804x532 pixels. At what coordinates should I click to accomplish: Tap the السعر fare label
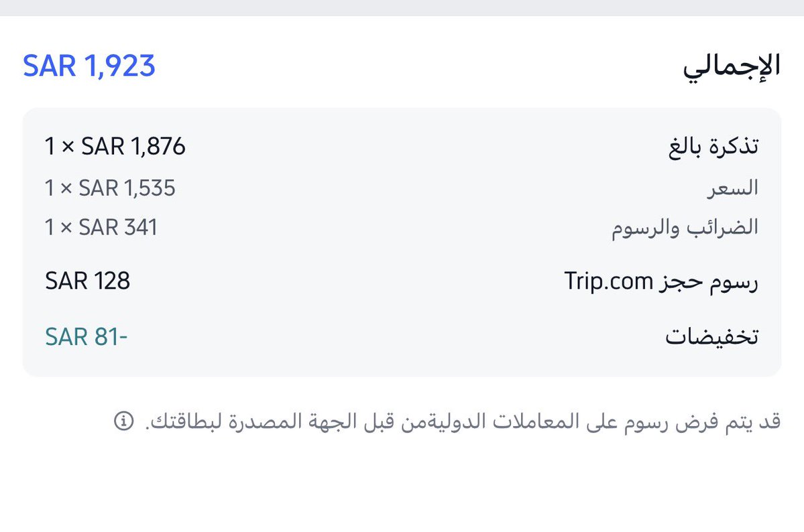tap(733, 188)
